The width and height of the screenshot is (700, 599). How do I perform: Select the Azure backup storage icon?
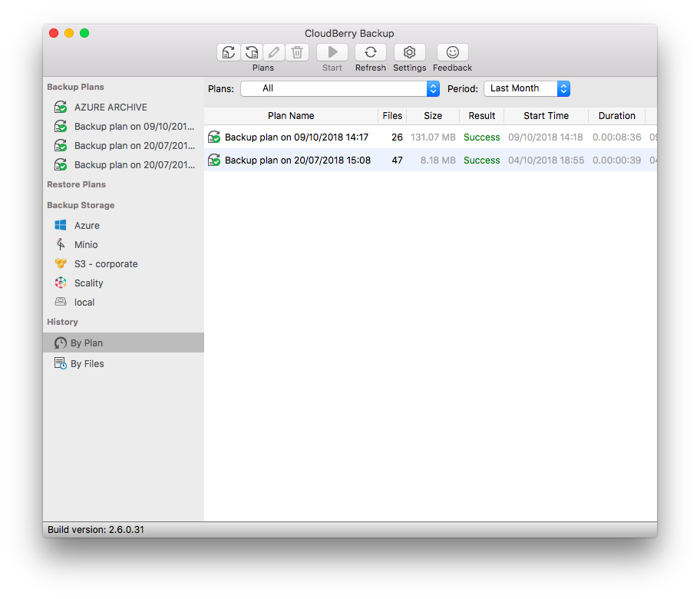click(86, 225)
